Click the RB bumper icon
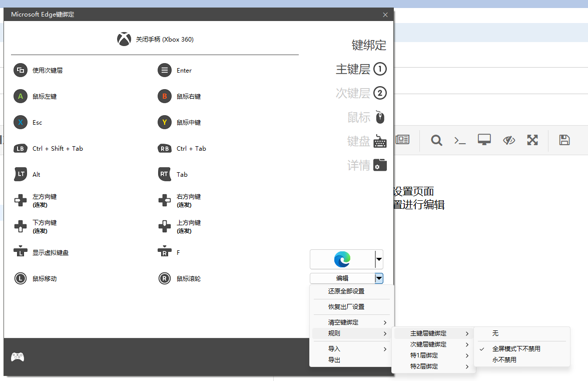 pyautogui.click(x=165, y=149)
